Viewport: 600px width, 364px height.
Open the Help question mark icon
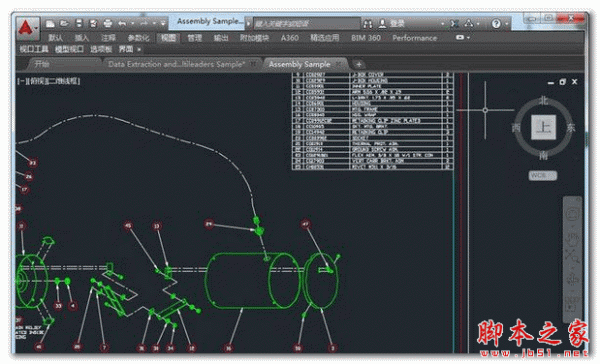coord(496,24)
